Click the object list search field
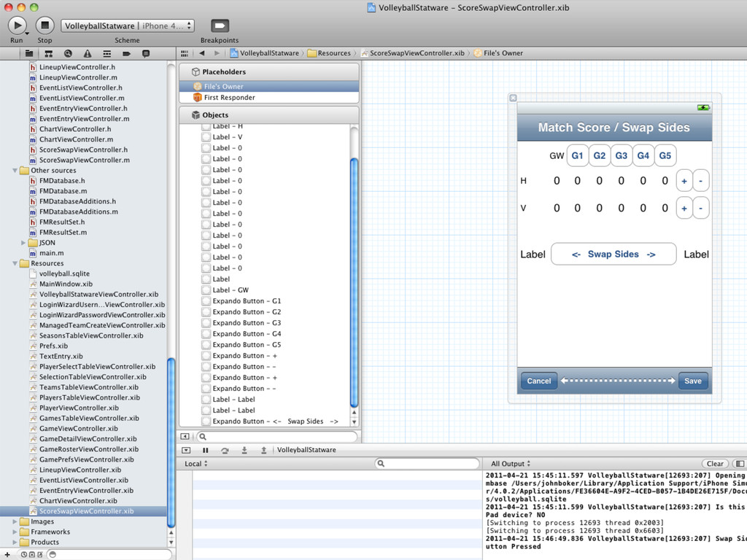 276,437
